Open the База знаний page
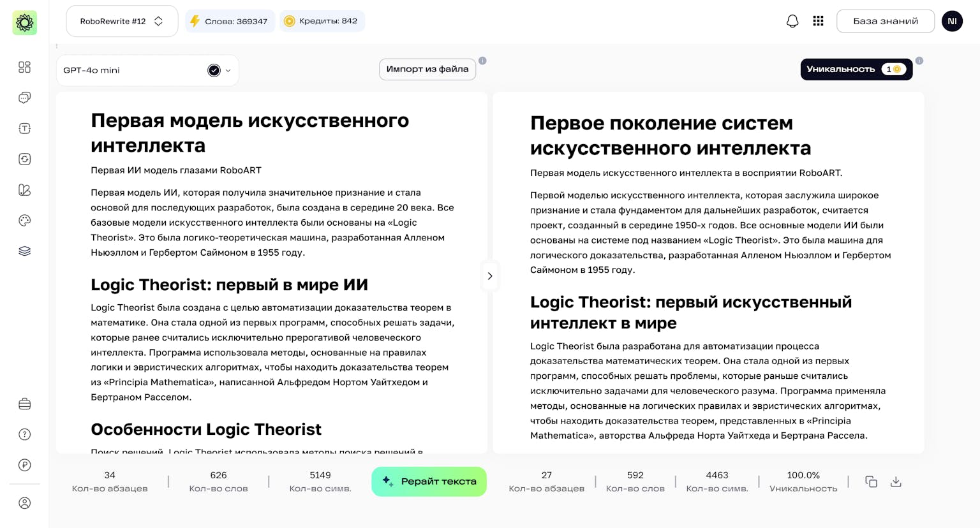Image resolution: width=980 pixels, height=528 pixels. (x=885, y=21)
